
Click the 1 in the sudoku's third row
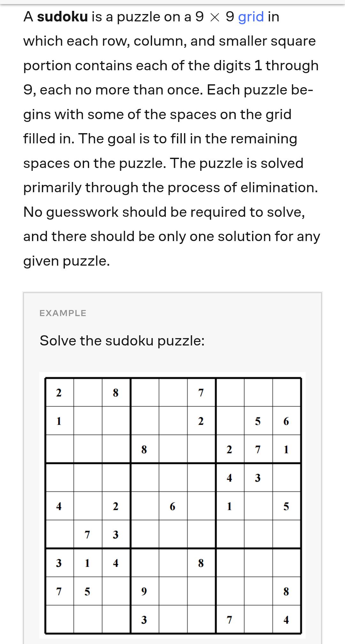286,449
